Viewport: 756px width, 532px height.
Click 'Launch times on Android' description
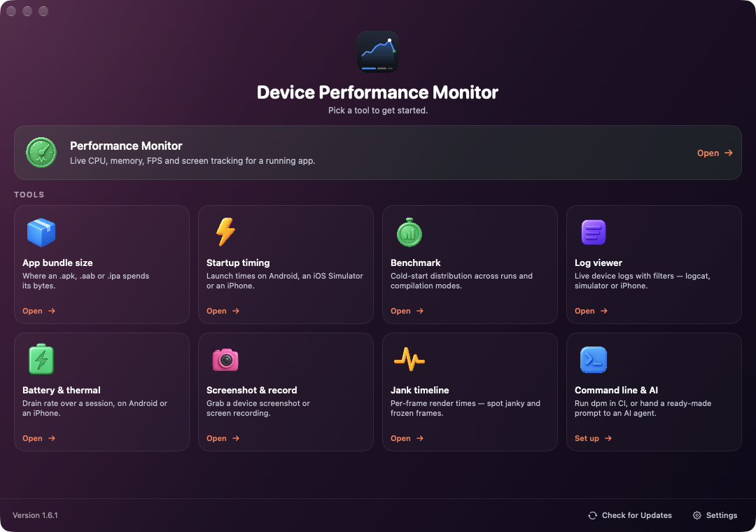(284, 281)
